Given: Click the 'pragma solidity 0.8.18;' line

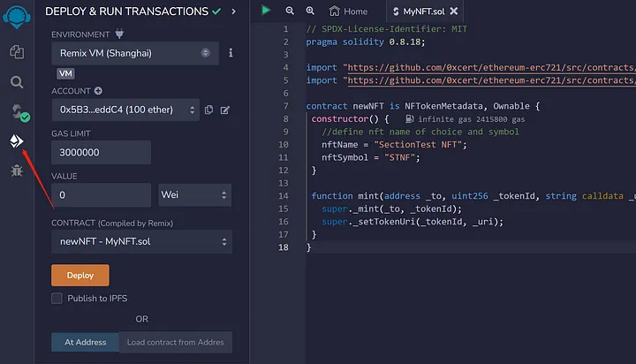Looking at the screenshot, I should click(366, 42).
